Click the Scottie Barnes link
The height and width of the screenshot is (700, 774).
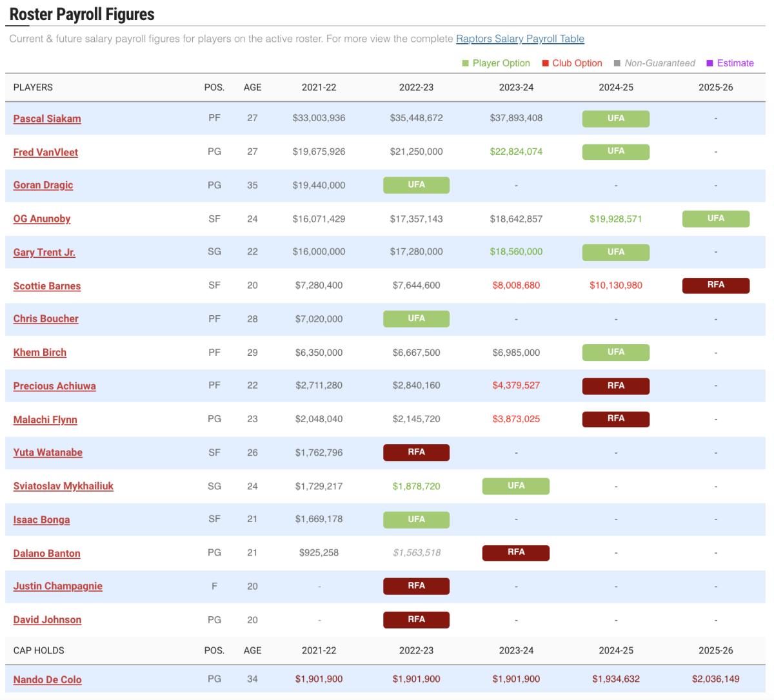pos(47,286)
